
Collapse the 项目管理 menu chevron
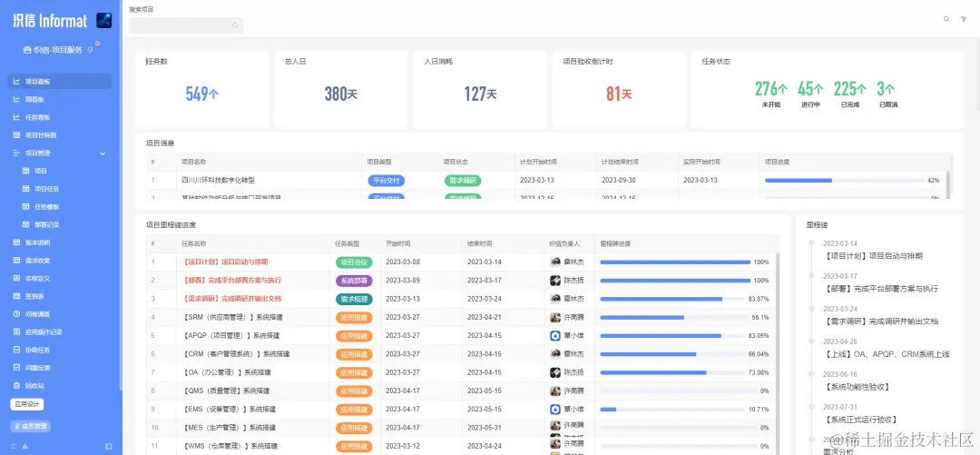pos(103,153)
